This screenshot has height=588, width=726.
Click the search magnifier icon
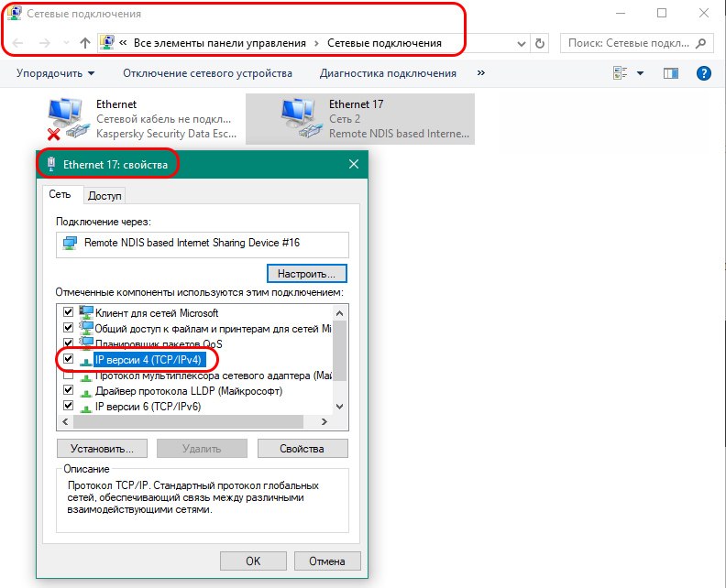(x=701, y=43)
